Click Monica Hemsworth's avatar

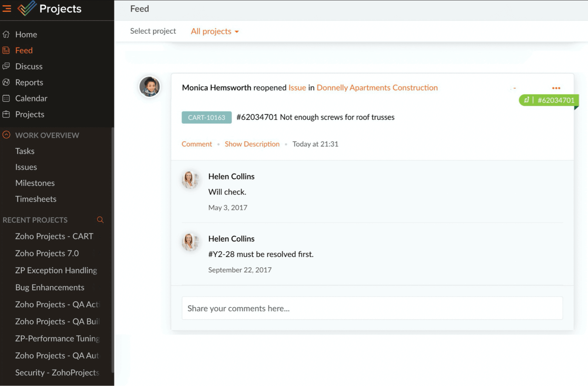tap(150, 87)
